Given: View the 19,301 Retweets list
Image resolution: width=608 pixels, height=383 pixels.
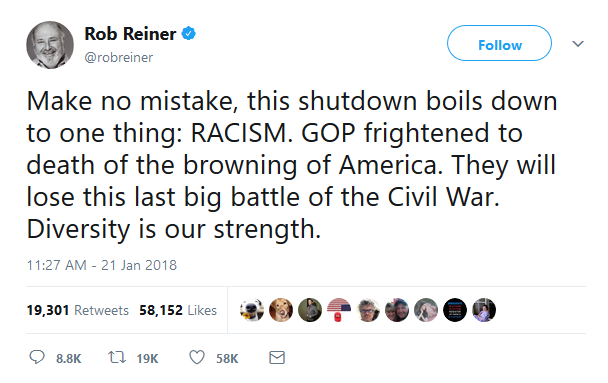Looking at the screenshot, I should (x=78, y=310).
